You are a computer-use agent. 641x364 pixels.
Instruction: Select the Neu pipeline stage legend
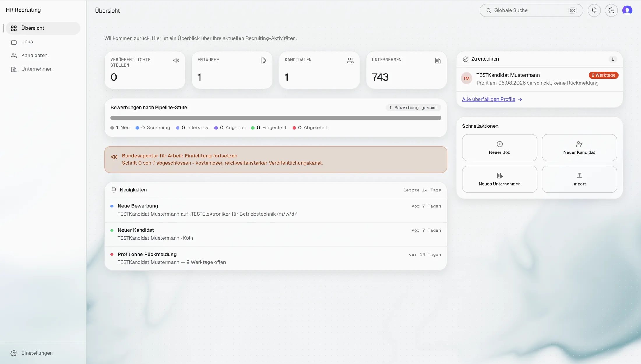click(x=120, y=128)
